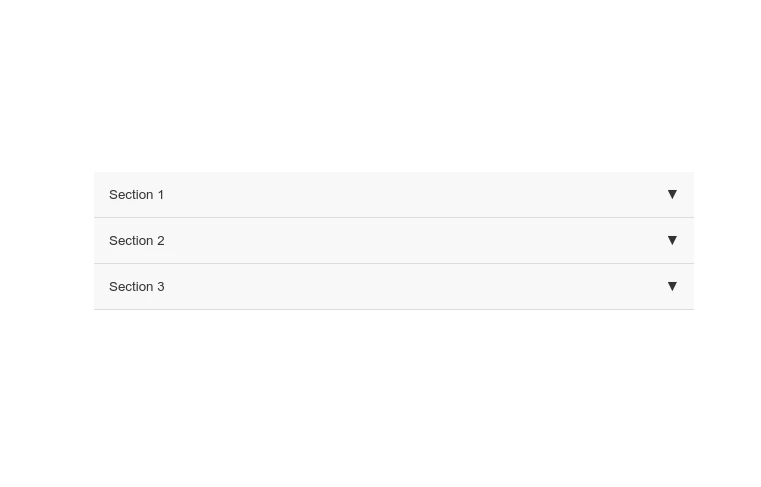Viewport: 761px width, 487px height.
Task: Click the "Section 2" text label
Action: click(137, 240)
